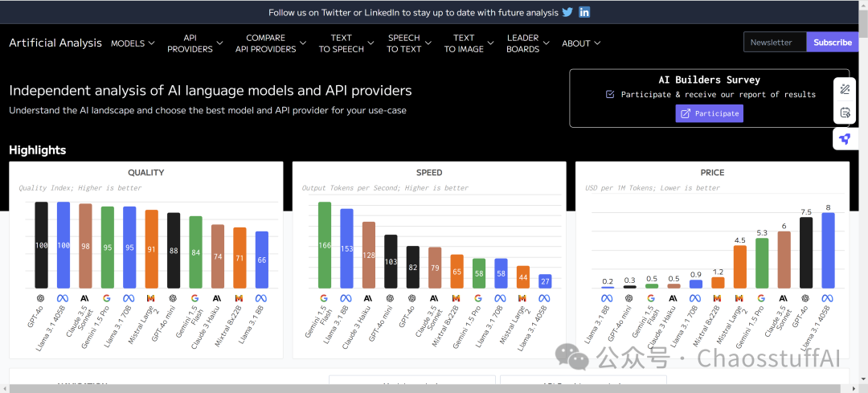Viewport: 868px width, 393px height.
Task: Click the green Gemini 1.5 Flash bar valued 166
Action: 325,245
